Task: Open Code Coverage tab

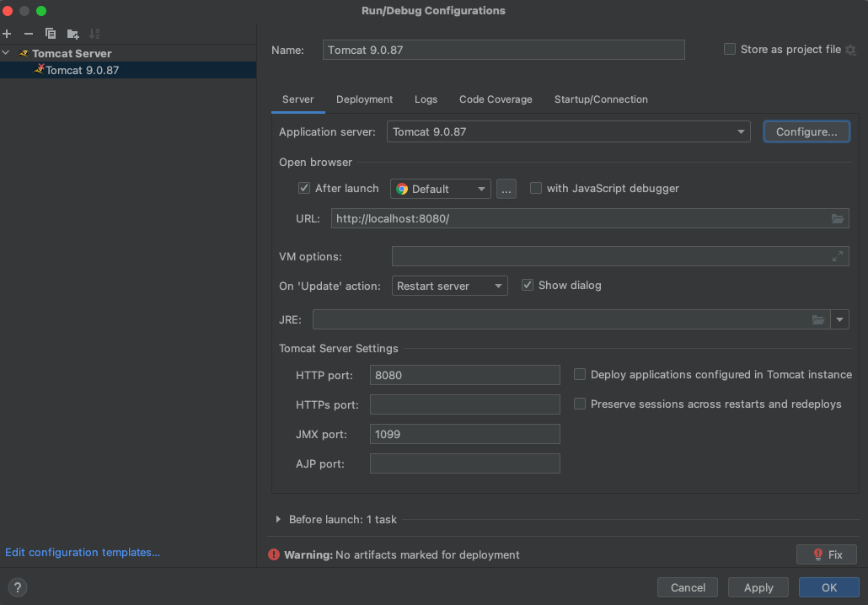Action: pyautogui.click(x=496, y=99)
